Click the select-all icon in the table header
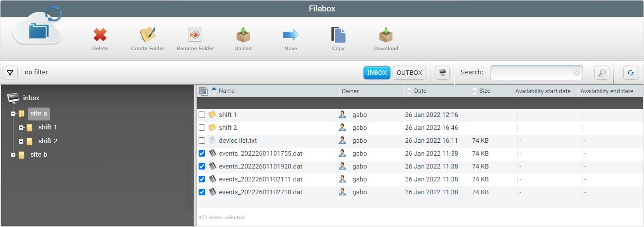The image size is (644, 227). coord(203,91)
